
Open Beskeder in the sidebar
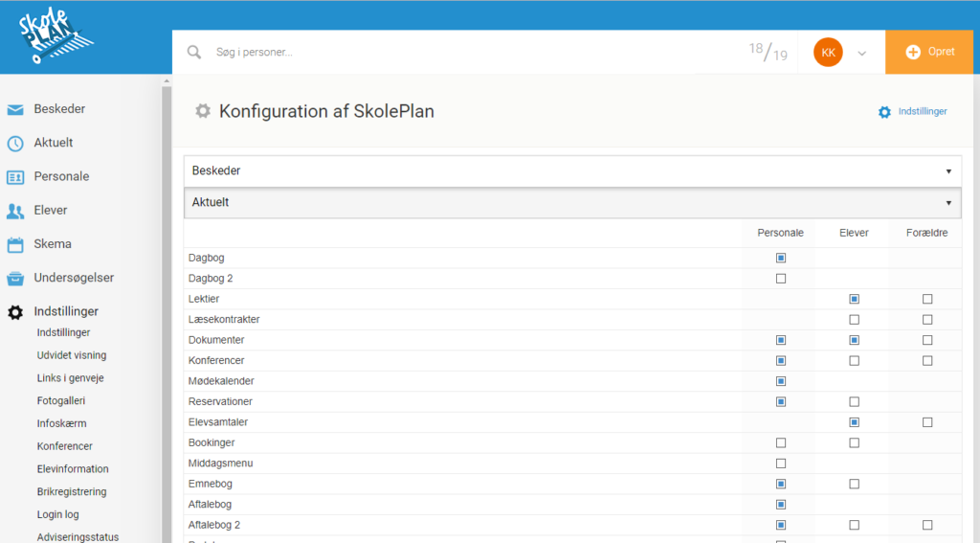[59, 109]
